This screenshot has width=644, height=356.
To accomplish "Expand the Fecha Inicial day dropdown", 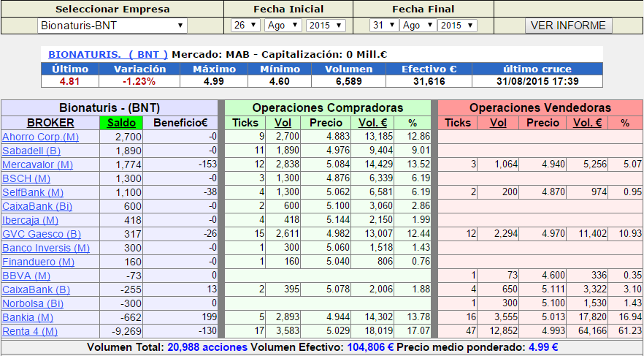I will click(245, 26).
